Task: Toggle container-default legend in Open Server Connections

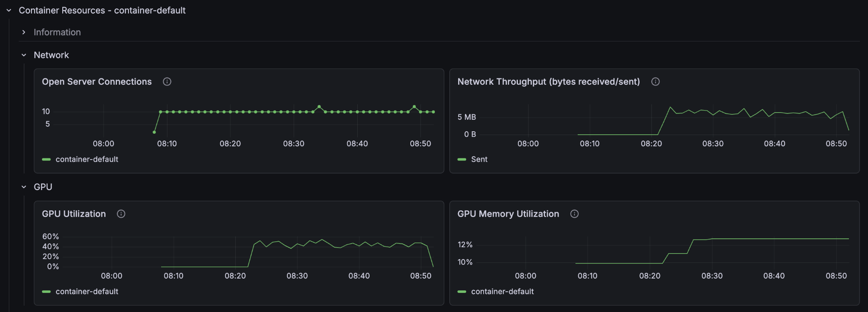Action: pyautogui.click(x=87, y=159)
